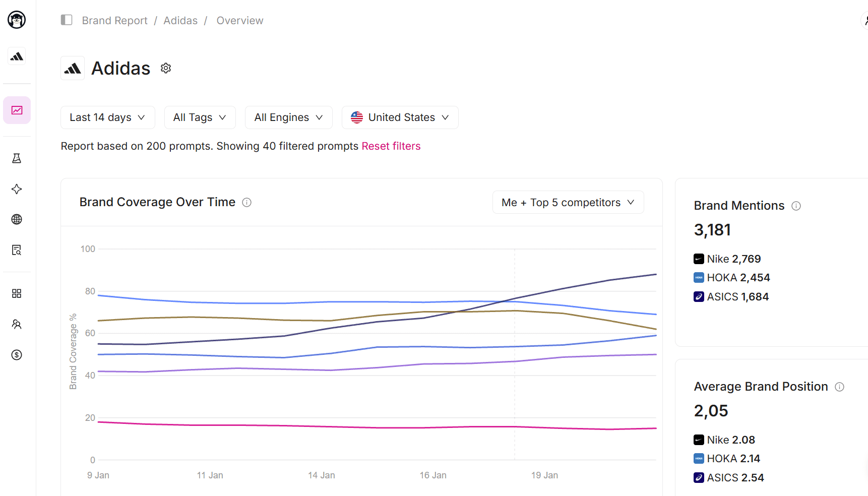Open the Adidas brand switcher in the sidebar
The width and height of the screenshot is (868, 496).
coord(17,56)
